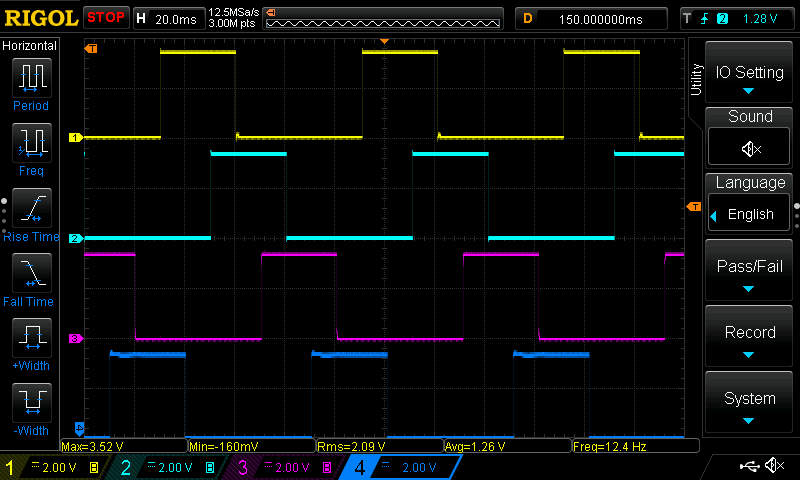Choose the Fall Time measurement icon
The image size is (800, 480).
click(32, 272)
